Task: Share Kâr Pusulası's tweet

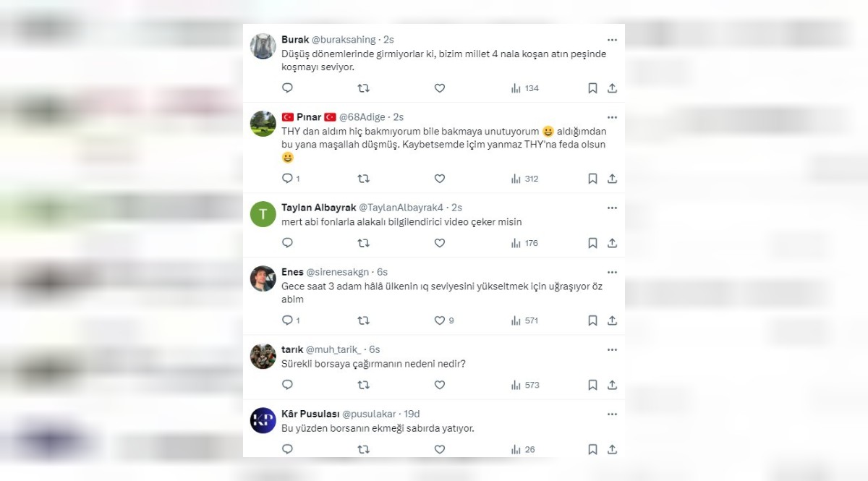Action: click(612, 449)
